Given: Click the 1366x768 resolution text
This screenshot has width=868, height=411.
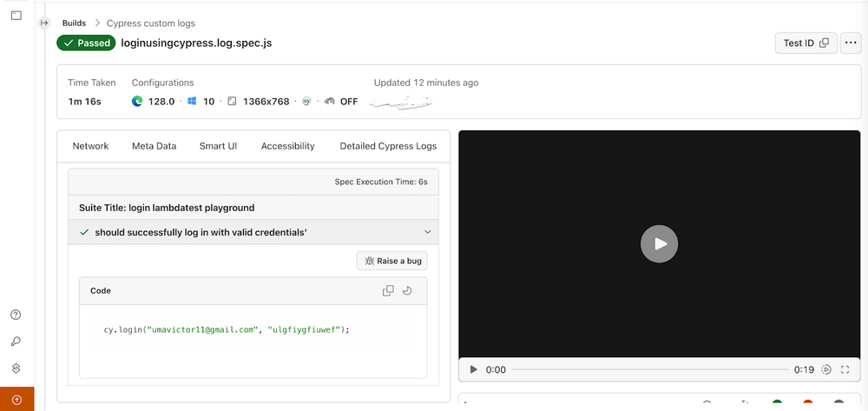Looking at the screenshot, I should 266,102.
